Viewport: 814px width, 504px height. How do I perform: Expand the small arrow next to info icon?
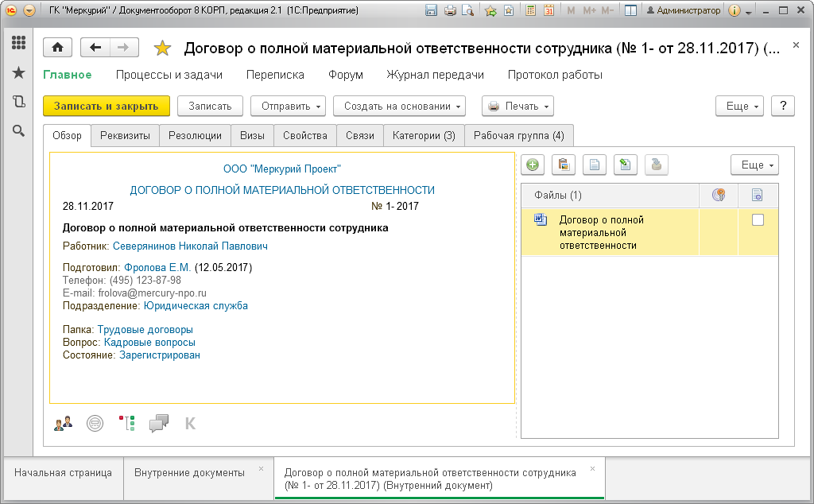click(x=749, y=11)
